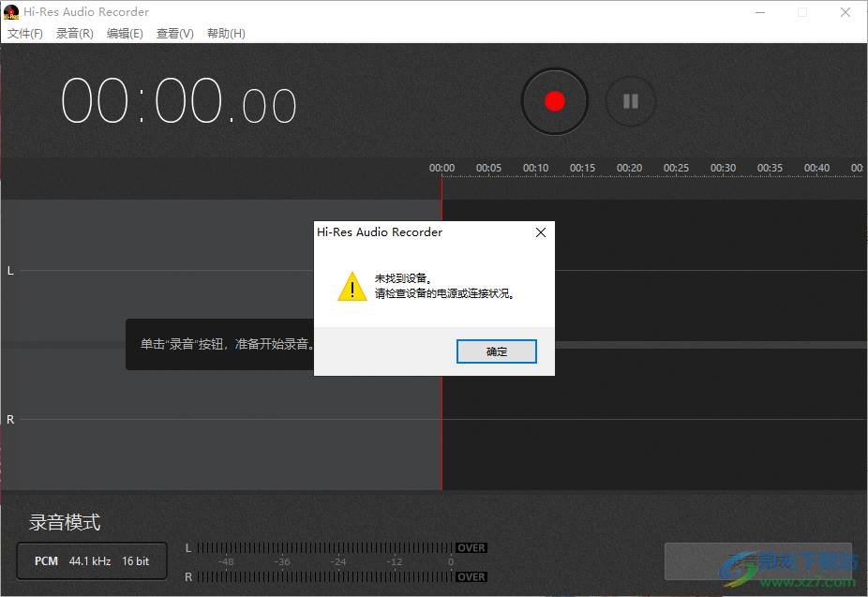Open the 文件(F) menu
This screenshot has width=868, height=597.
pos(24,33)
